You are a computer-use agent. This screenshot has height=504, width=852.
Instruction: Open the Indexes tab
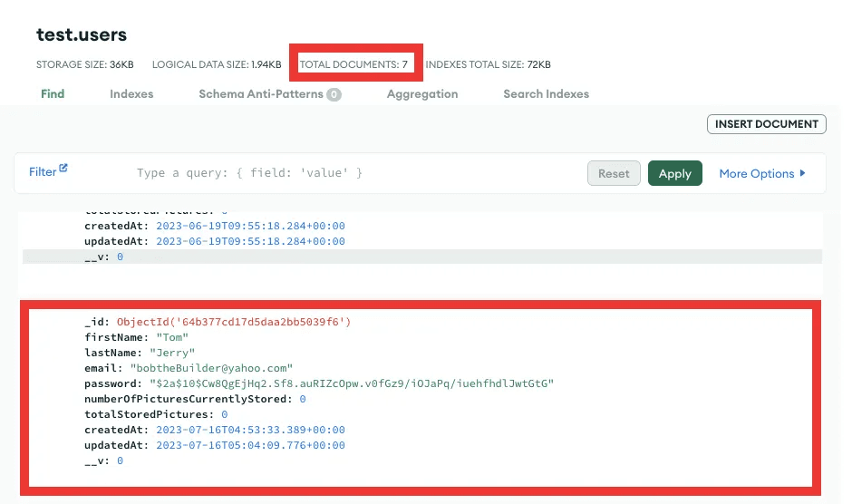pos(131,94)
